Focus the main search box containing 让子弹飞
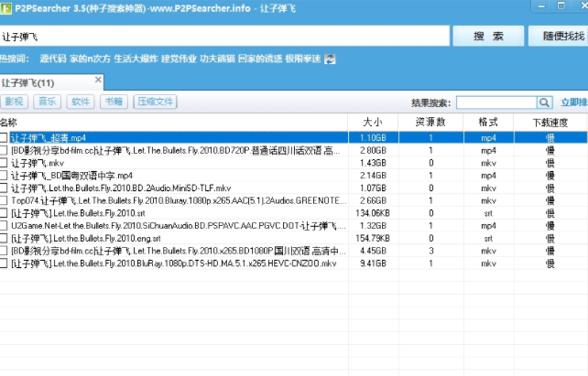This screenshot has height=376, width=588. [224, 37]
